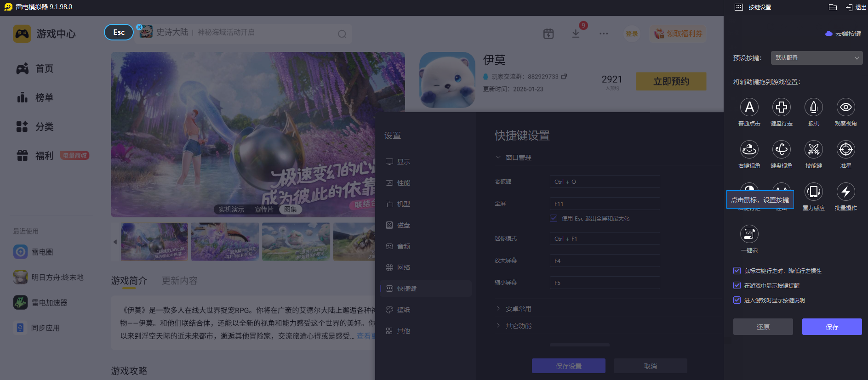Select the 批量操作 lightning icon

pyautogui.click(x=846, y=192)
